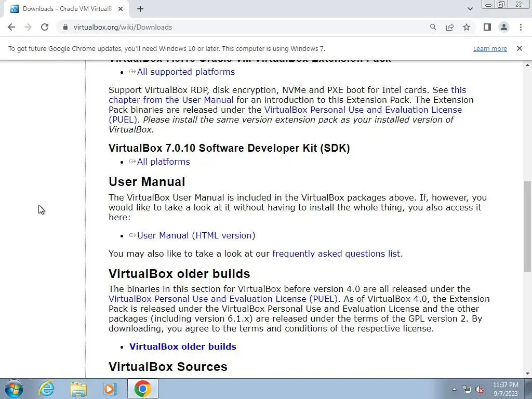Image resolution: width=532 pixels, height=399 pixels.
Task: Dismiss the Chrome update notification bar
Action: (519, 48)
